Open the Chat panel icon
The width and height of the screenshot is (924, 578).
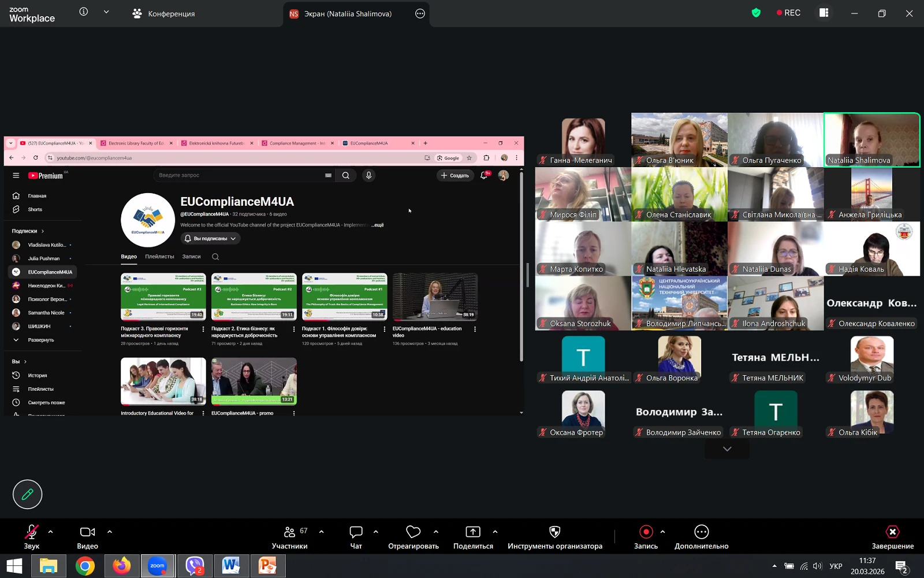point(356,532)
